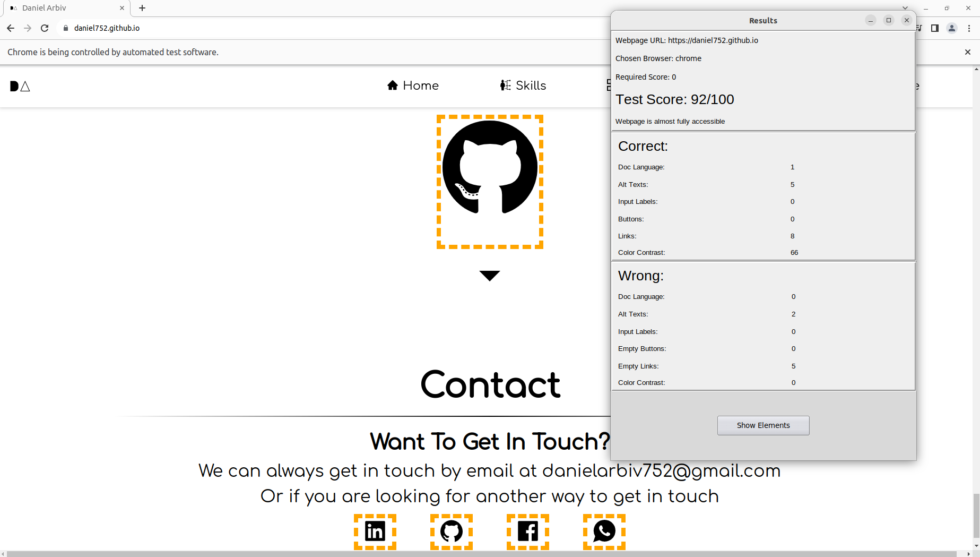
Task: Click 'Required Score: 0' text
Action: [x=646, y=77]
